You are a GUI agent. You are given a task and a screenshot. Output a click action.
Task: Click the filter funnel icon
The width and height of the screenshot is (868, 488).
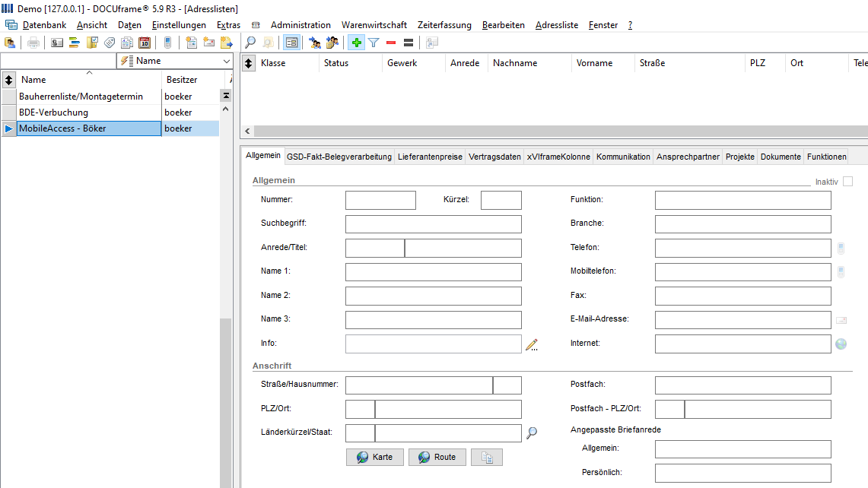pyautogui.click(x=374, y=43)
